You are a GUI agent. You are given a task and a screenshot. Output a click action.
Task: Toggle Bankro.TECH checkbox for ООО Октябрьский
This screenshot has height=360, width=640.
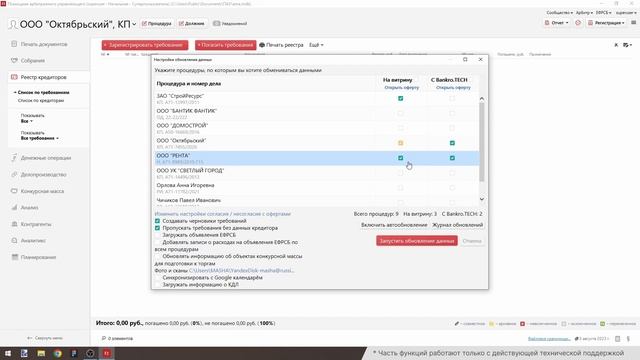(452, 143)
